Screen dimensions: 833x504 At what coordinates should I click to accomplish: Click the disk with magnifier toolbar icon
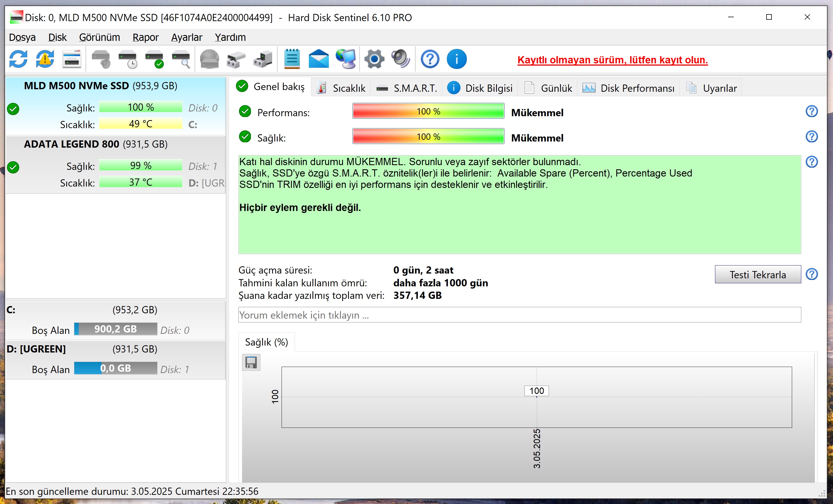tap(181, 59)
